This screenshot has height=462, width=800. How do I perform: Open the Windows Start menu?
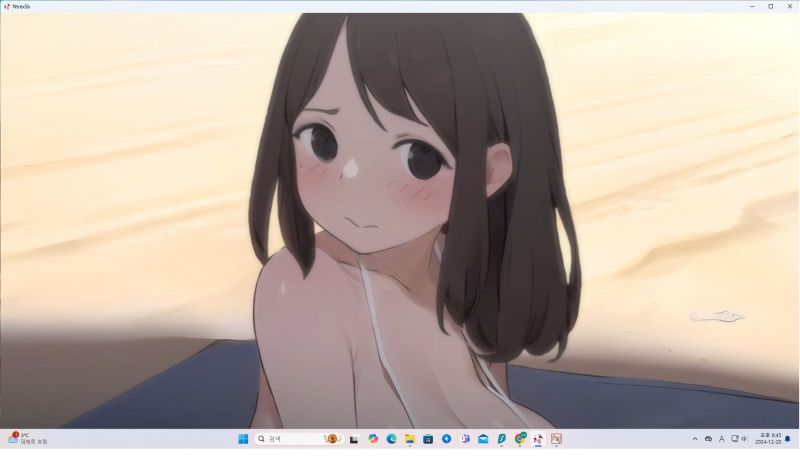click(x=242, y=439)
